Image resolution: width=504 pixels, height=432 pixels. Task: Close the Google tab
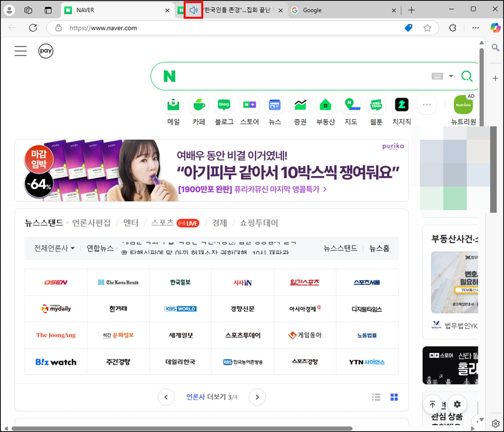pyautogui.click(x=394, y=10)
